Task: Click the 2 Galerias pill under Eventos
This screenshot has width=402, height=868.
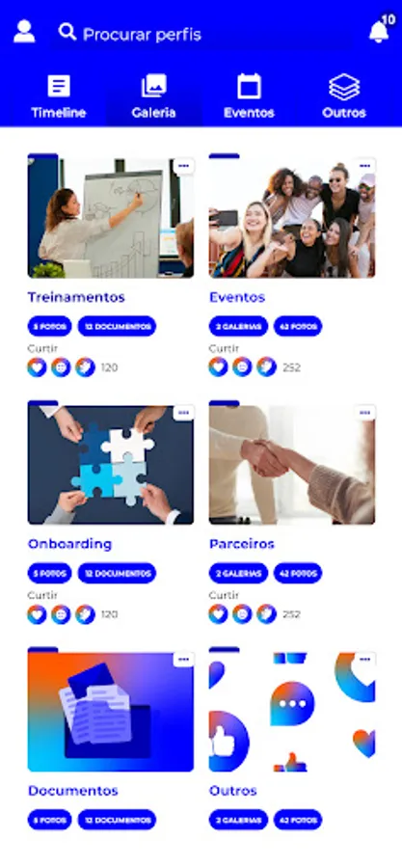Action: [x=238, y=326]
